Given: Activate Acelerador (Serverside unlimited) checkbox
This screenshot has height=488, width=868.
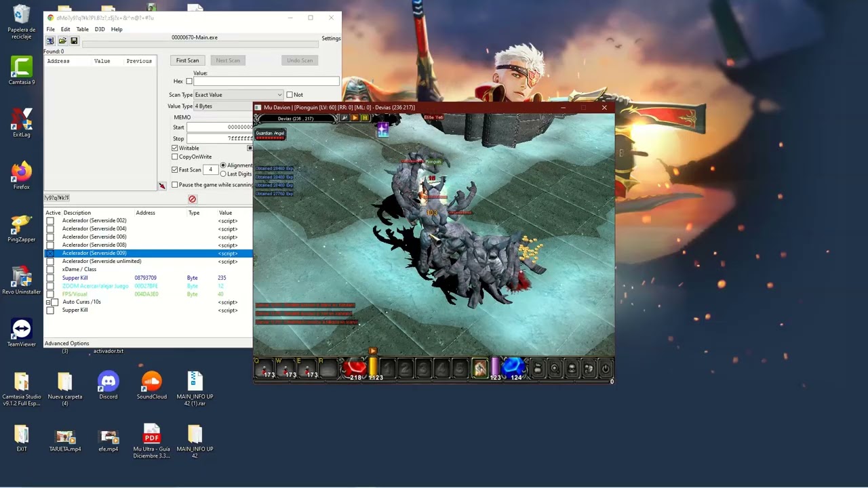Looking at the screenshot, I should (x=50, y=262).
